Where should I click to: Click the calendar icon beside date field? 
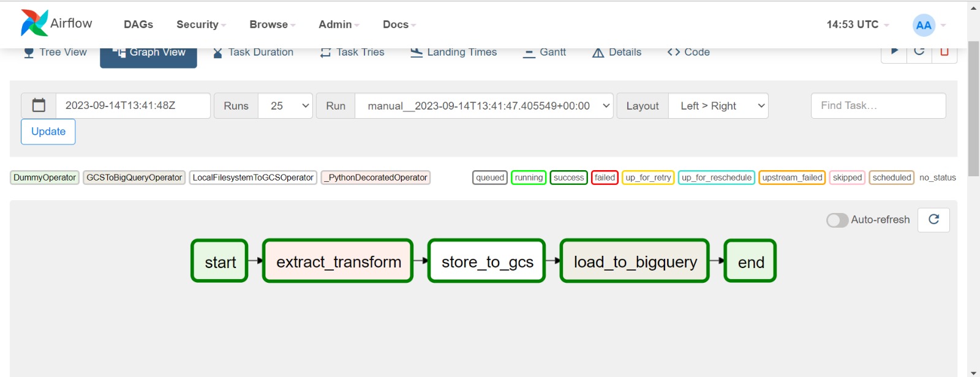coord(39,106)
